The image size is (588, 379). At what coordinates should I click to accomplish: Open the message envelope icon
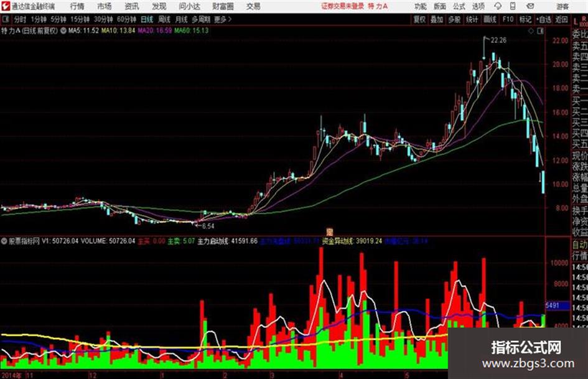(x=530, y=6)
